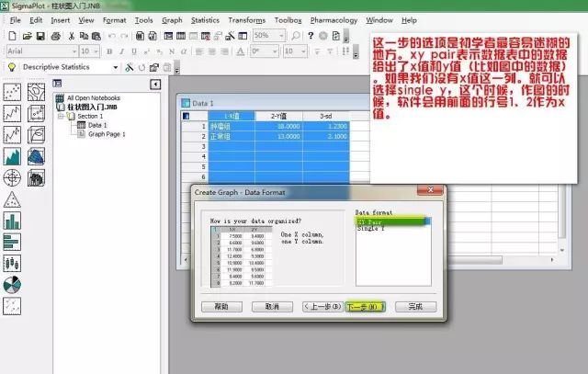Open the Graph menu
Viewport: 588px width, 374px height.
(172, 20)
